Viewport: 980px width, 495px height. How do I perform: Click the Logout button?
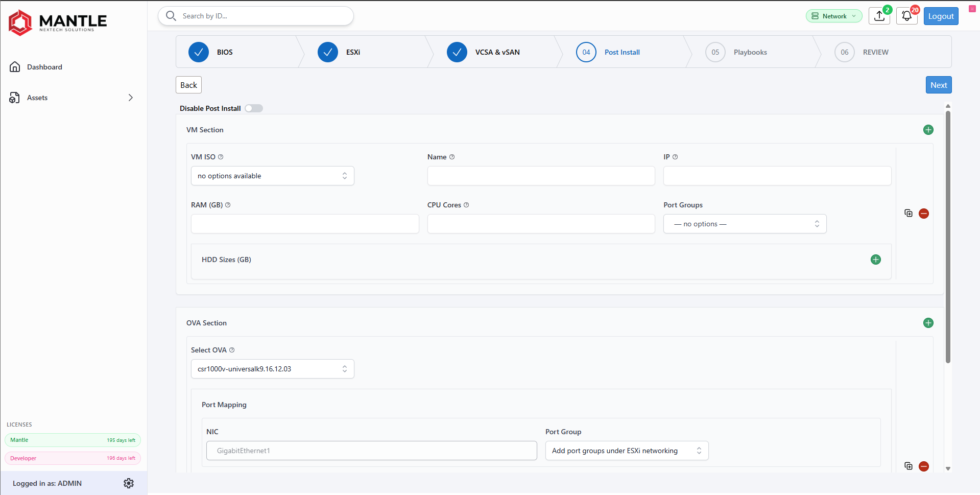pyautogui.click(x=941, y=16)
